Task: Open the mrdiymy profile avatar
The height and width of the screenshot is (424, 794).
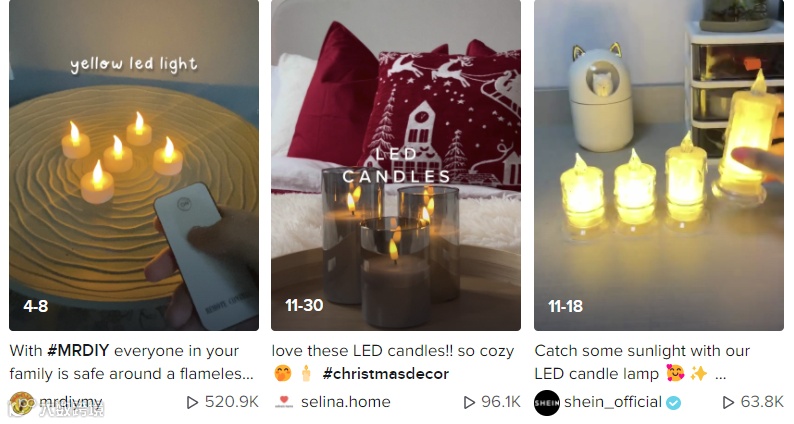Action: [x=21, y=403]
